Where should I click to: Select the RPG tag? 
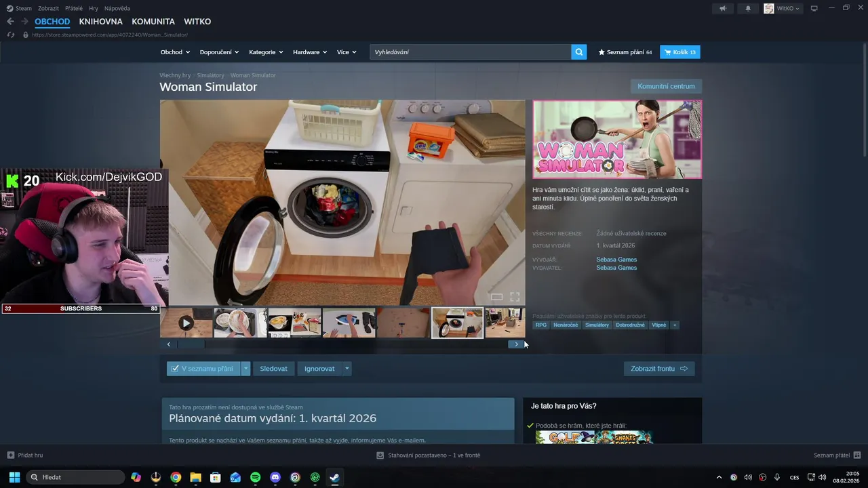coord(540,325)
